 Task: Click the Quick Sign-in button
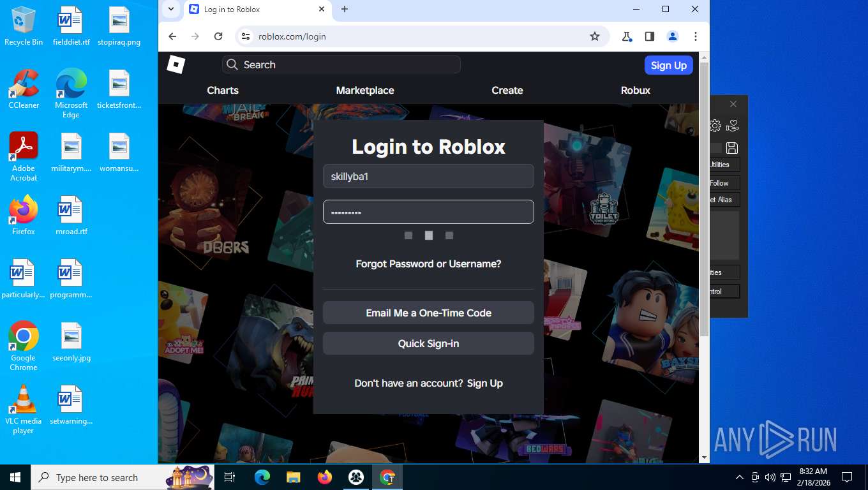tap(428, 343)
